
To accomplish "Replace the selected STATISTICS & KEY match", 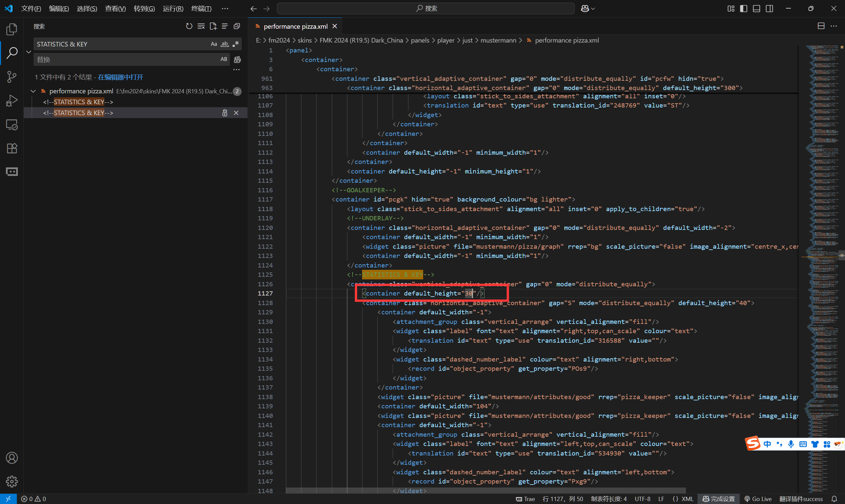I will 224,113.
